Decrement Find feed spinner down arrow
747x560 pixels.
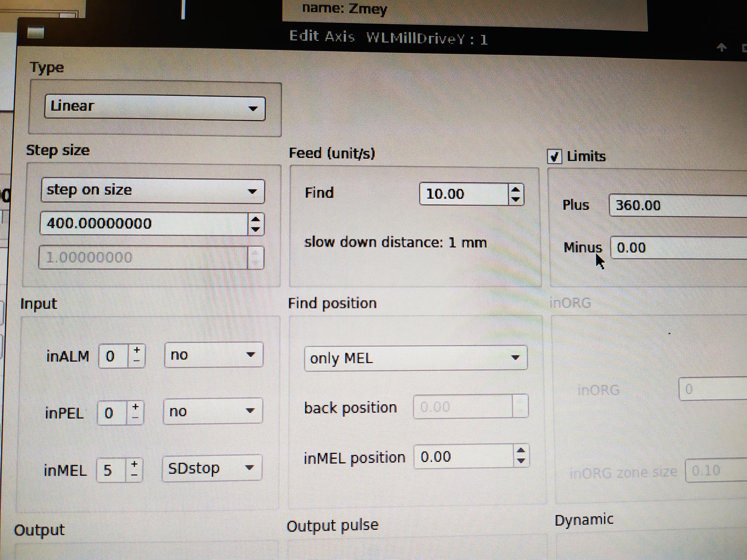(516, 200)
